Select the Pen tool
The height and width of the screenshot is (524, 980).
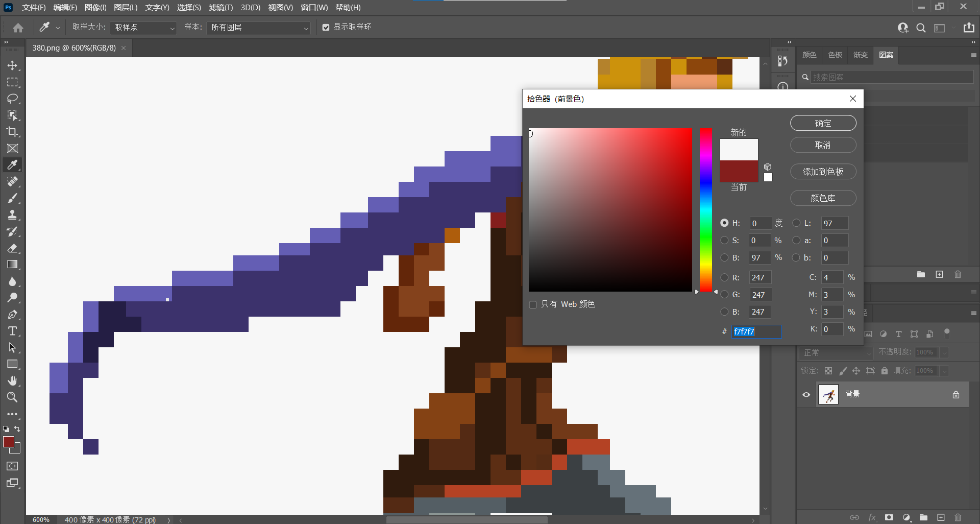(12, 315)
